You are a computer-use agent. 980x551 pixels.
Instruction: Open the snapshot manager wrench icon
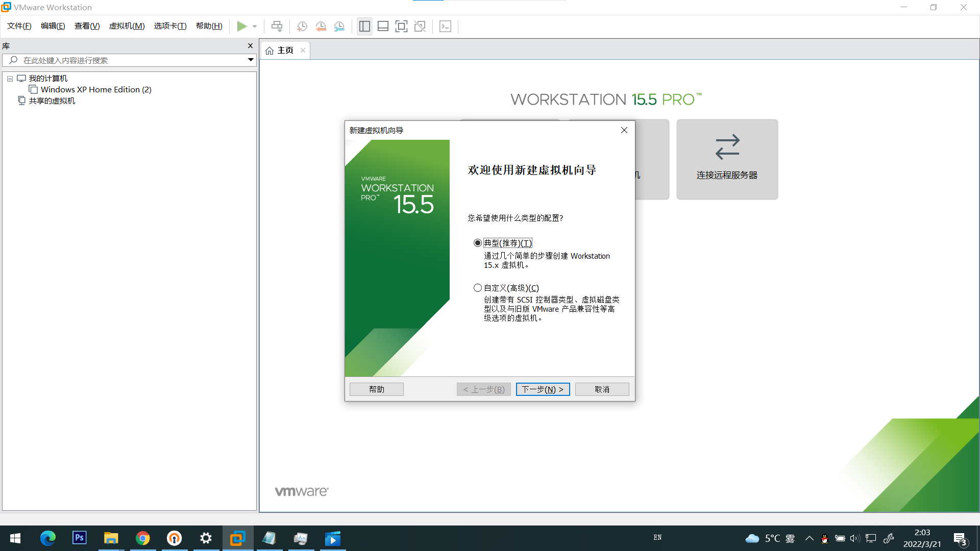pyautogui.click(x=339, y=26)
